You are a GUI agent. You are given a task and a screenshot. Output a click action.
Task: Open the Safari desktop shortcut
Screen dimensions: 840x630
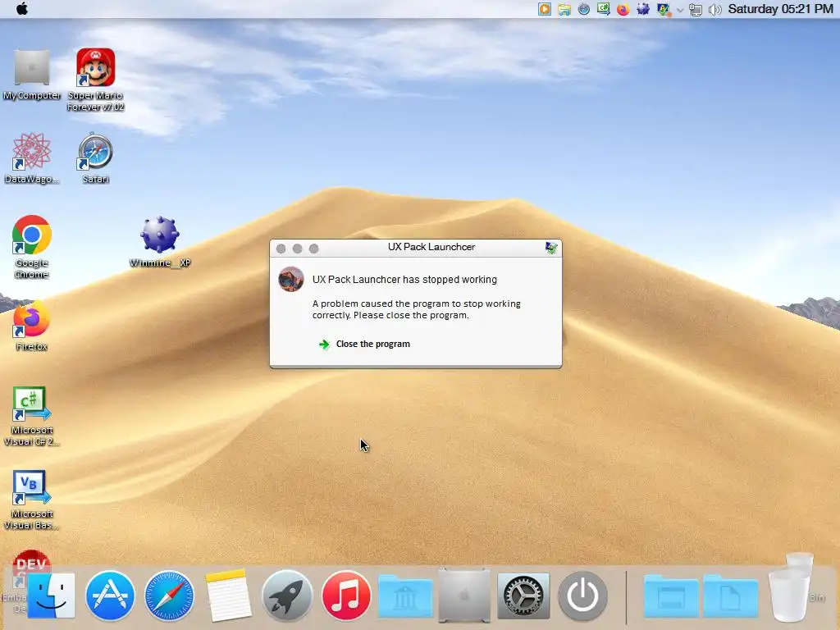tap(95, 158)
